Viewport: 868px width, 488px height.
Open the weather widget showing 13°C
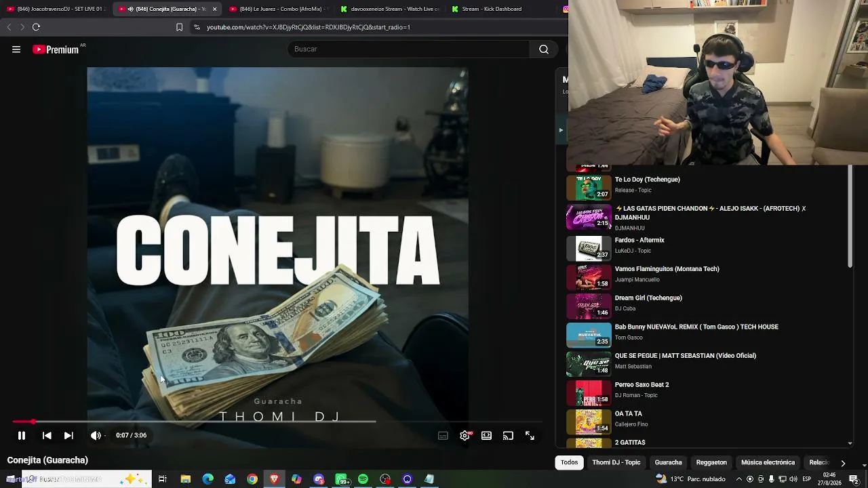coord(691,479)
